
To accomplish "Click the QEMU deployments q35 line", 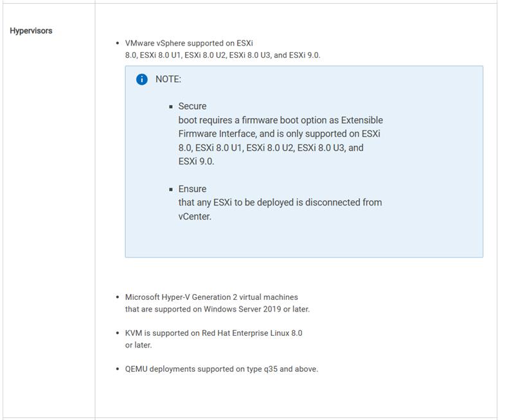I will 221,369.
